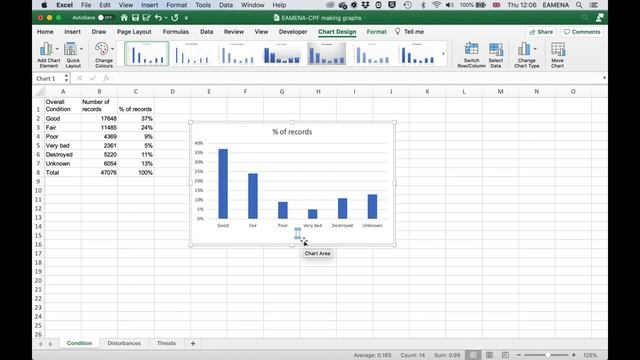This screenshot has width=640, height=360.
Task: Select the fourth chart style with thick bars
Action: click(x=282, y=53)
